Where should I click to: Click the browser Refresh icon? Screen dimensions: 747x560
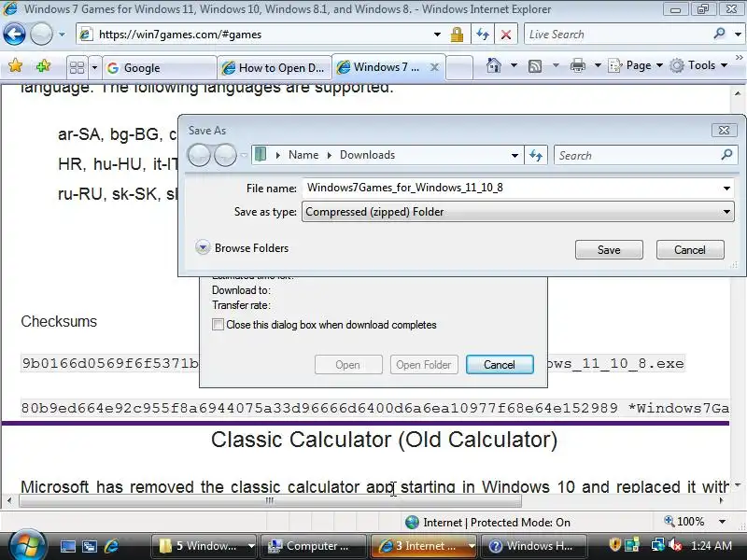point(483,35)
